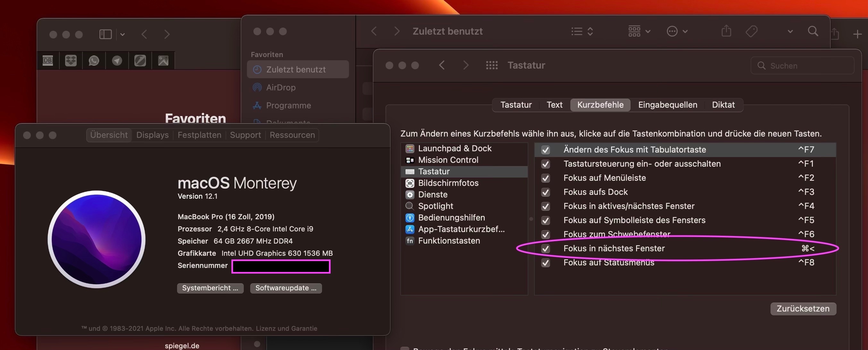Select Spotlight in shortcut categories
The width and height of the screenshot is (868, 350).
435,206
